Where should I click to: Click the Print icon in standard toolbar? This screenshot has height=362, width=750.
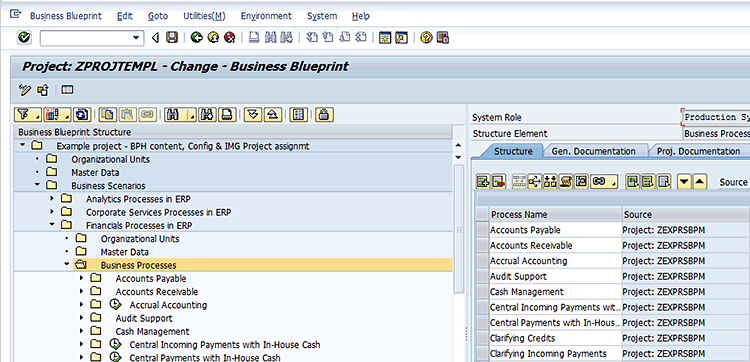pyautogui.click(x=255, y=37)
